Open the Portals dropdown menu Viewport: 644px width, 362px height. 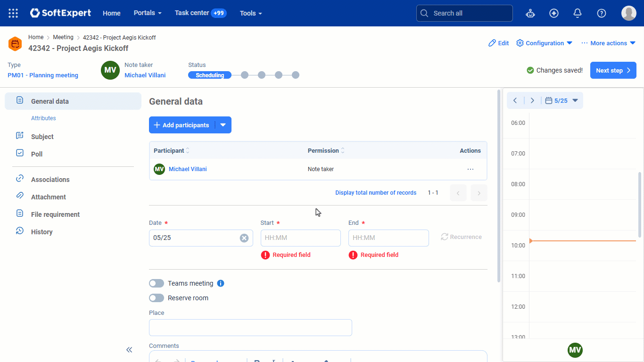coord(148,13)
